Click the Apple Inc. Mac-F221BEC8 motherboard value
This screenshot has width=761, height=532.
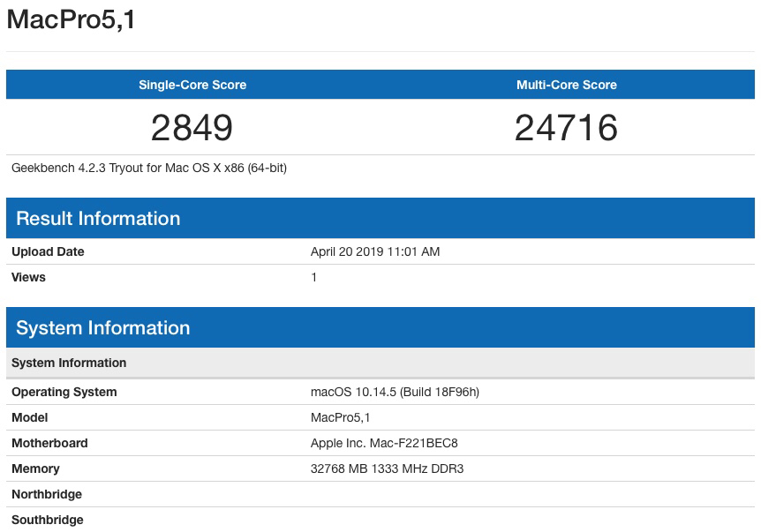pyautogui.click(x=384, y=443)
